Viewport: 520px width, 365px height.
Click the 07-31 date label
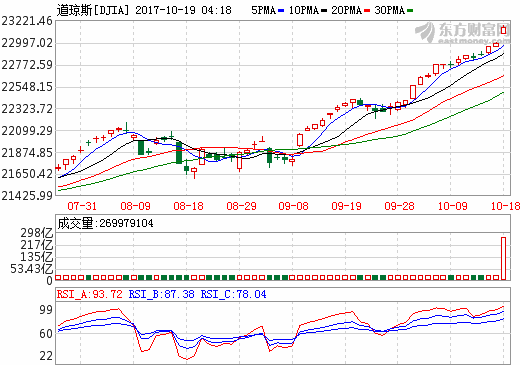[x=82, y=206]
